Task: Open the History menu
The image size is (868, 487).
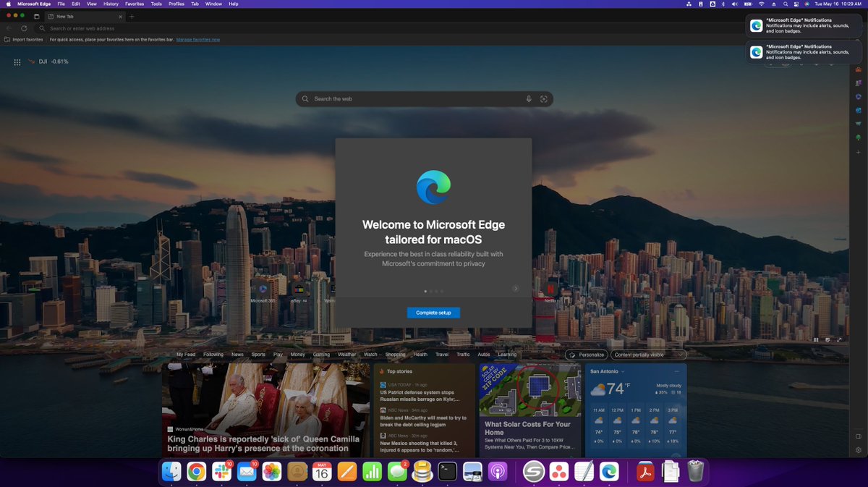Action: 111,4
